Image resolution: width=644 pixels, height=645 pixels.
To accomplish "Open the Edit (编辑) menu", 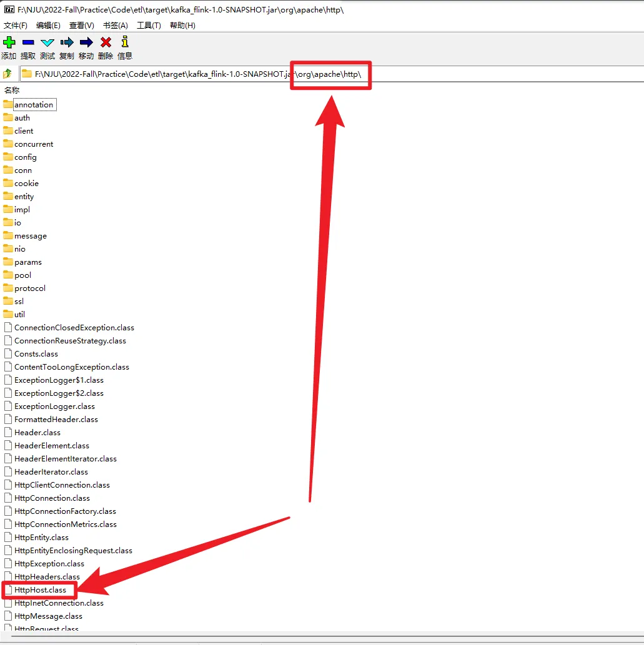I will point(48,26).
